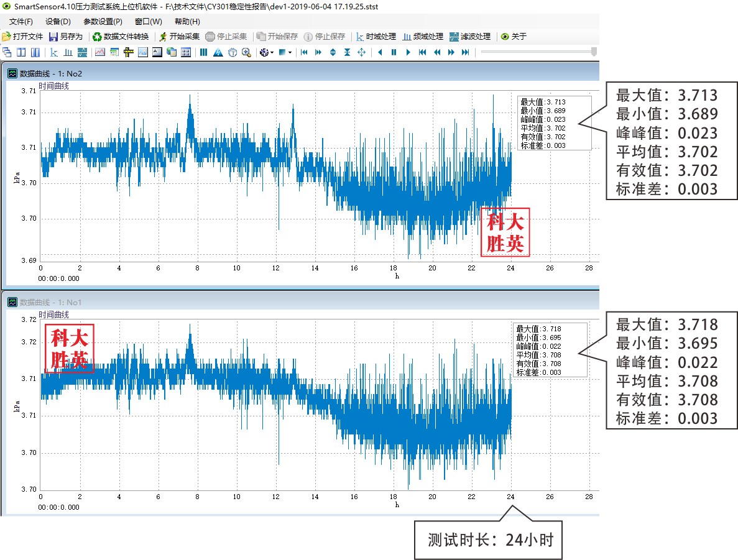738x560 pixels.
Task: Activate the 数据曲线 - 1: No1 window title
Action: point(51,303)
